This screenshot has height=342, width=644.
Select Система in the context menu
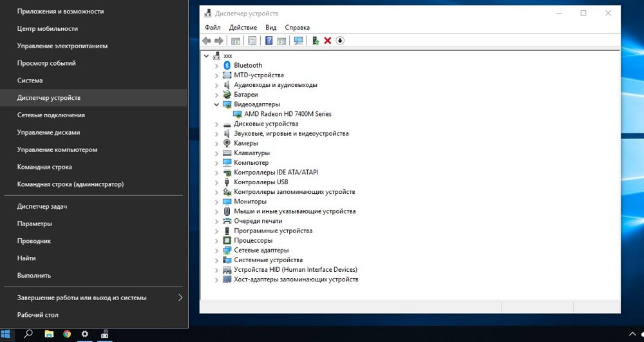(x=94, y=81)
